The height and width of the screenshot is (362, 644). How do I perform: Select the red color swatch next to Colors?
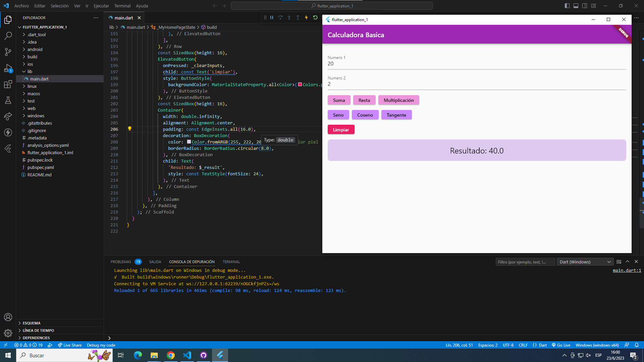coord(300,84)
